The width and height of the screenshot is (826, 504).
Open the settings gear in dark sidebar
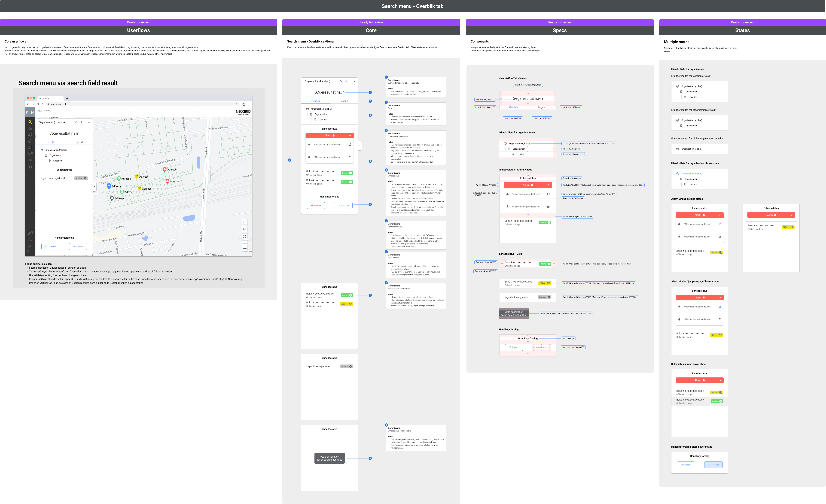click(30, 167)
